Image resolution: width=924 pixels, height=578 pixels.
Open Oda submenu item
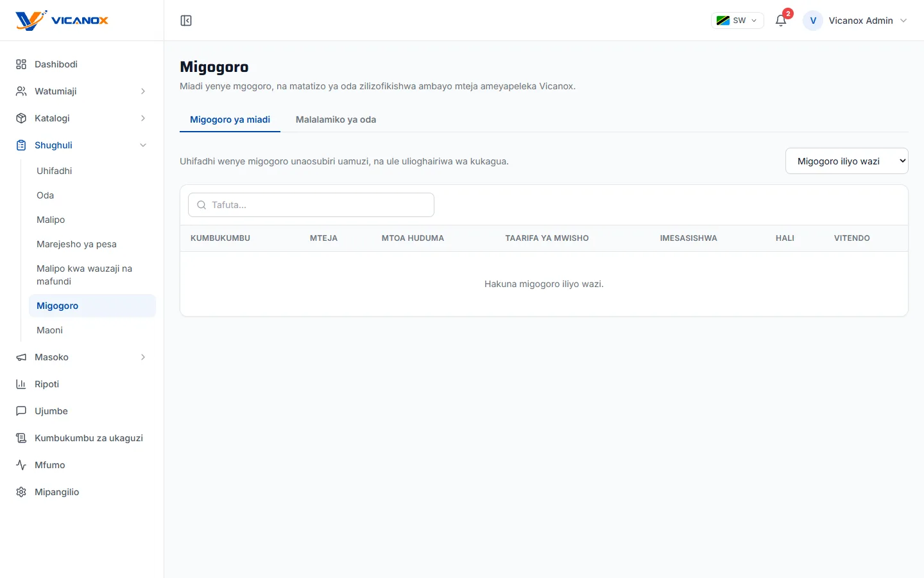click(92, 195)
